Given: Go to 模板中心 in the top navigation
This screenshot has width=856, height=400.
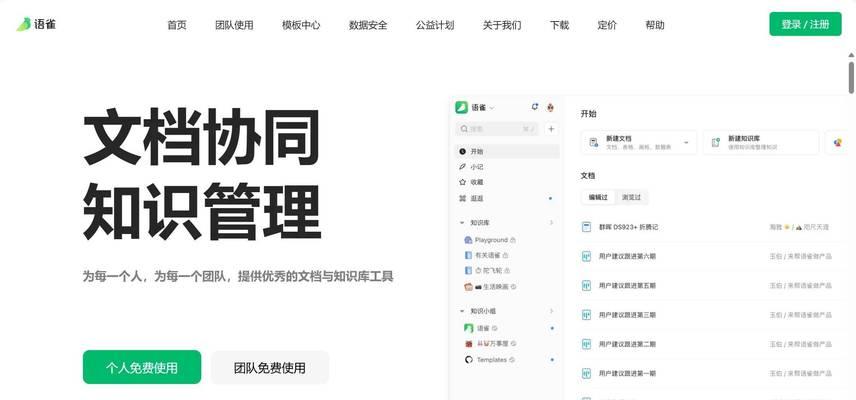Looking at the screenshot, I should coord(301,25).
